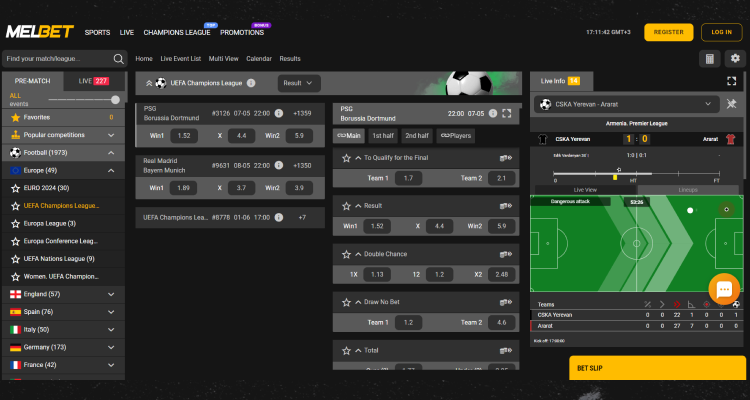Image resolution: width=750 pixels, height=400 pixels.
Task: Open info icon for event #8778
Action: 279,218
